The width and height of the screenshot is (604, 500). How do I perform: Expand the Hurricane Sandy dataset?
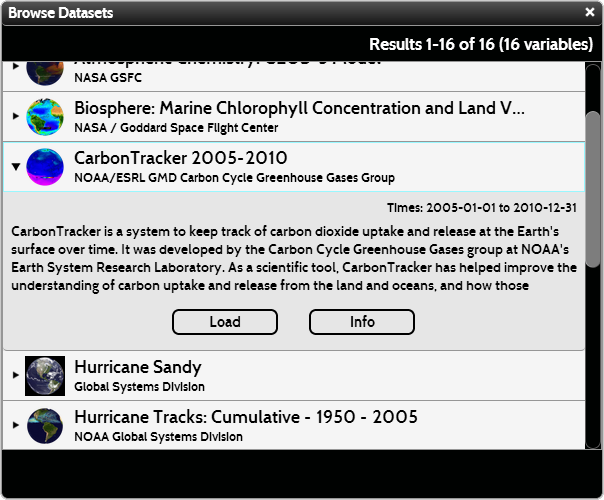point(15,375)
